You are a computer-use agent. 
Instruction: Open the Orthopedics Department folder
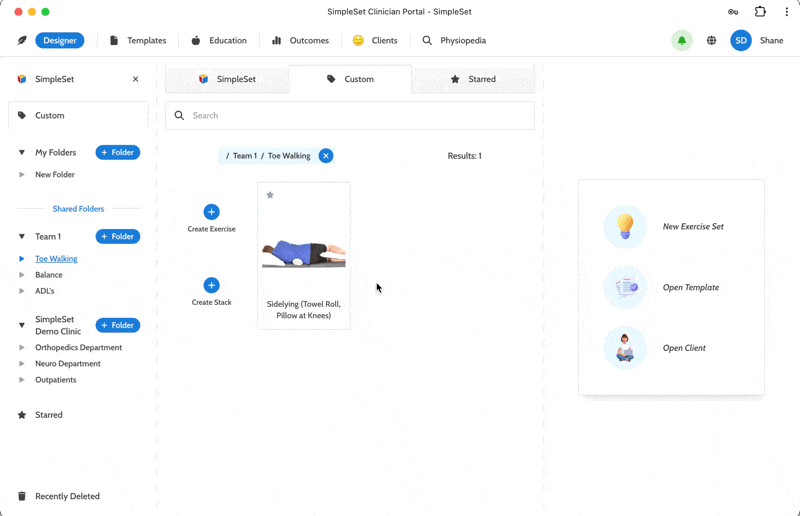coord(79,348)
